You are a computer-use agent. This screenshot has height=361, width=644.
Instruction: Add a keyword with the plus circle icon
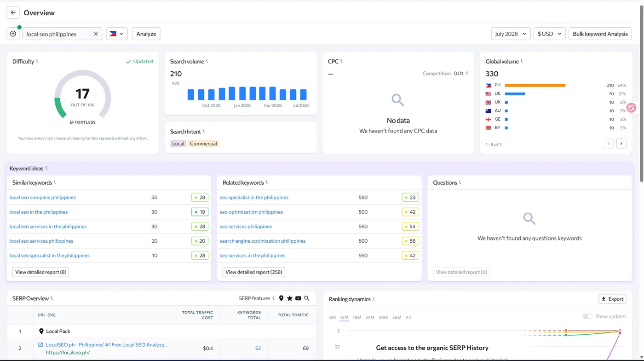pyautogui.click(x=13, y=34)
